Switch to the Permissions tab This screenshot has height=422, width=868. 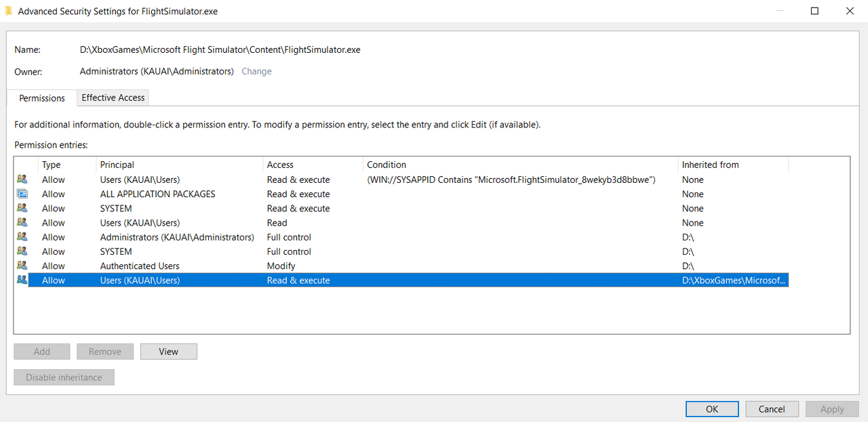click(x=42, y=98)
